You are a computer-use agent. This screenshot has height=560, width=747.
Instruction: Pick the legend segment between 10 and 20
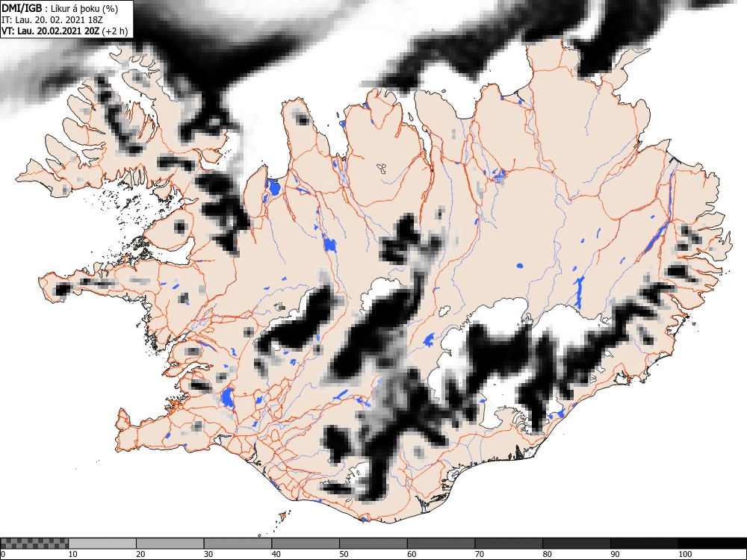click(x=102, y=544)
